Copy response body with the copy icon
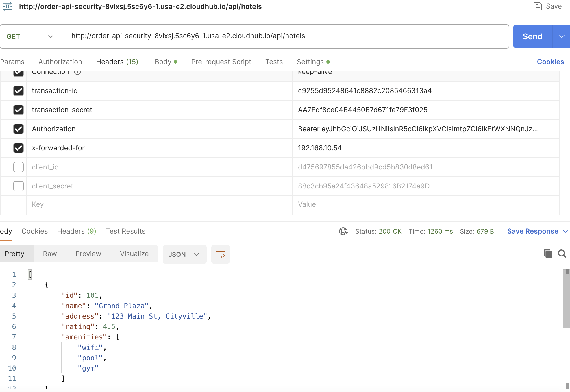This screenshot has width=570, height=392. point(548,254)
